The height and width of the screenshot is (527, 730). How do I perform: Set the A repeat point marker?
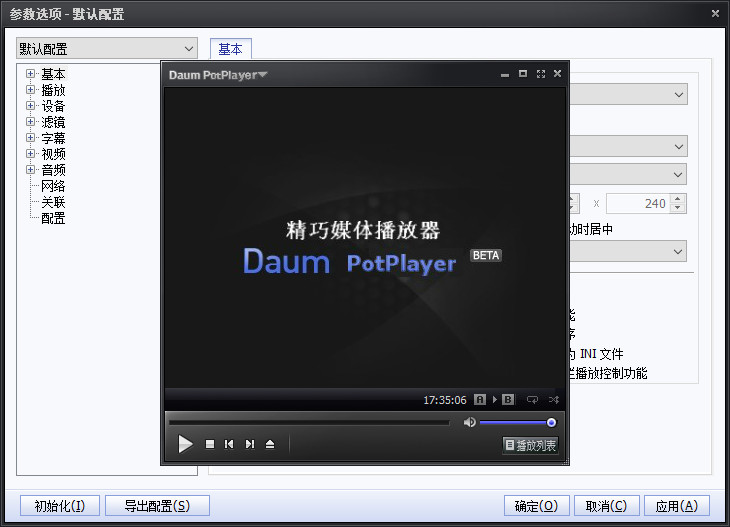click(x=480, y=399)
